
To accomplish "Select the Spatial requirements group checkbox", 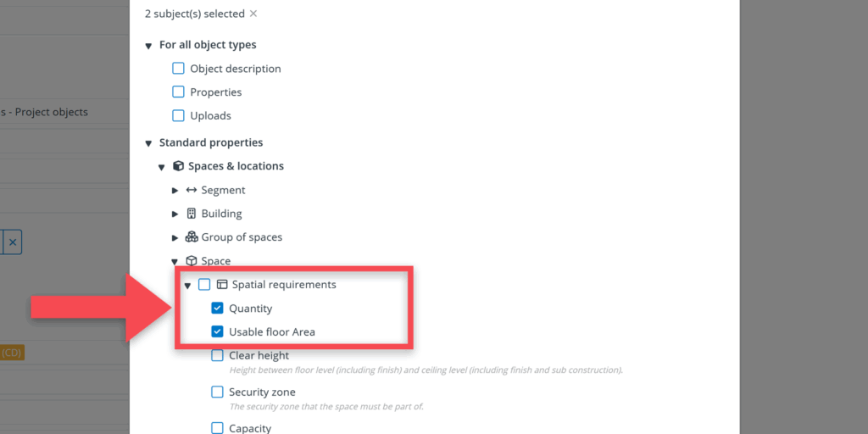I will point(204,285).
